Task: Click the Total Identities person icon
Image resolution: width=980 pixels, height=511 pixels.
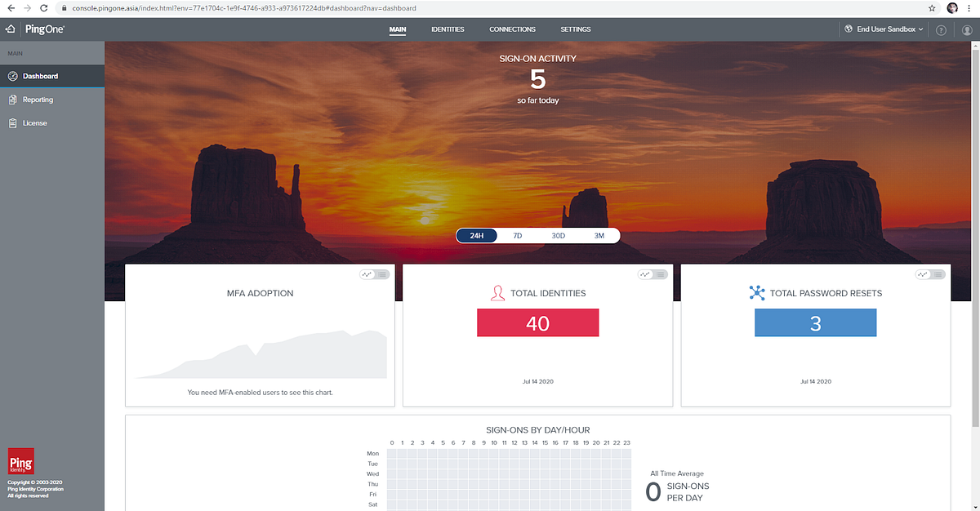Action: pos(498,292)
